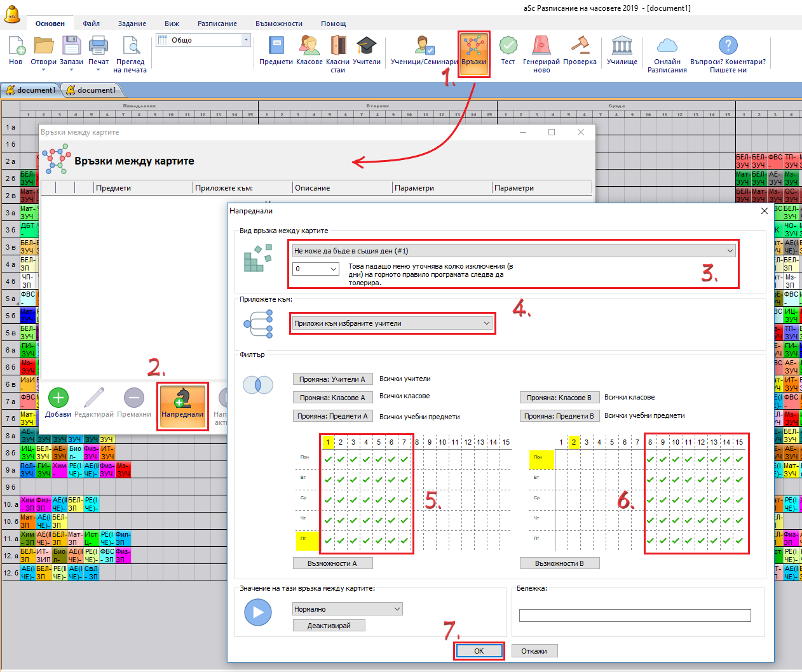This screenshot has width=802, height=672.
Task: Toggle the Monday period 1 checkmark in grid A
Action: (x=328, y=459)
